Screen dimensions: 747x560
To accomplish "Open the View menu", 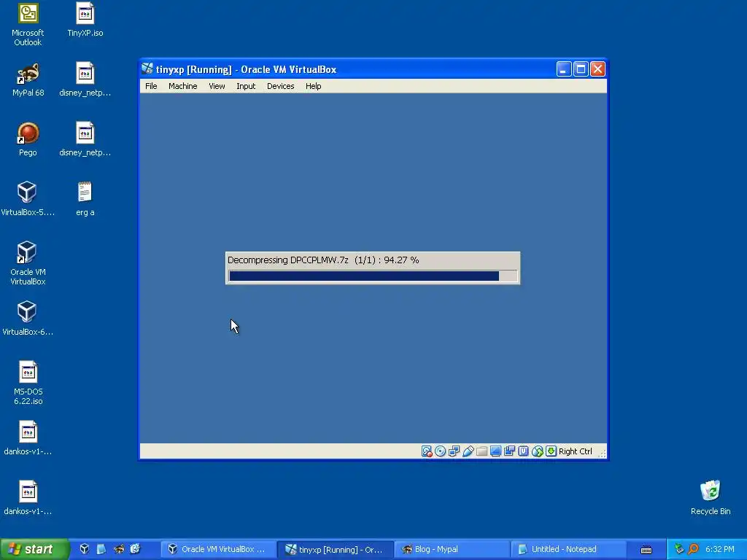I will (217, 86).
